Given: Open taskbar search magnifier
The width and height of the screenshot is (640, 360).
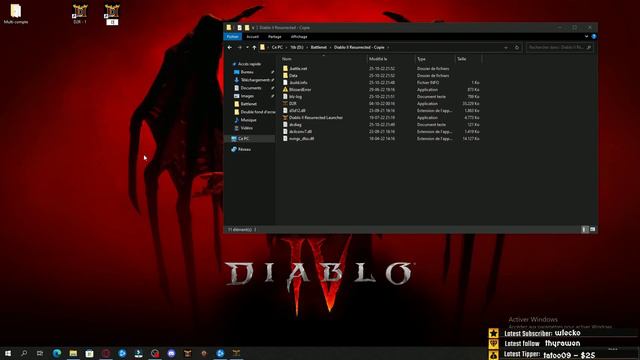Looking at the screenshot, I should tap(24, 353).
